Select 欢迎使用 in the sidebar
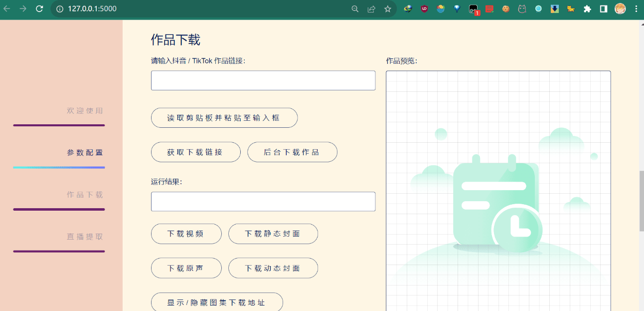Viewport: 644px width, 311px height. coord(84,111)
